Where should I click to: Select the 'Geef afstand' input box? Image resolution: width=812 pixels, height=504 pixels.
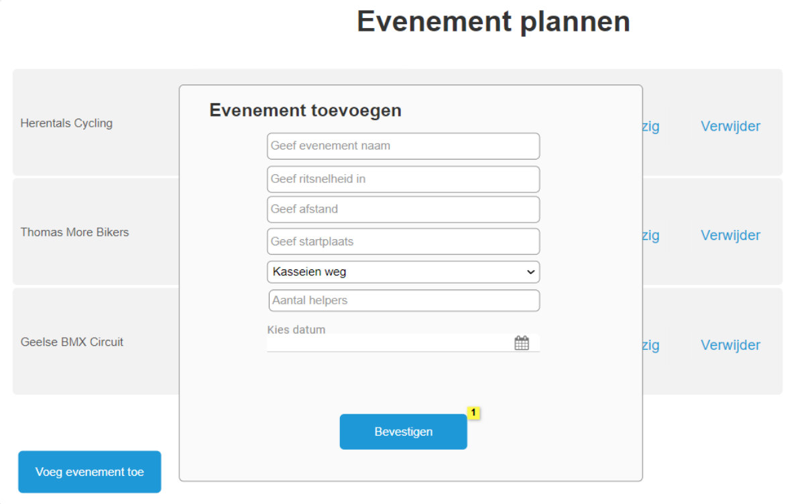pos(403,209)
